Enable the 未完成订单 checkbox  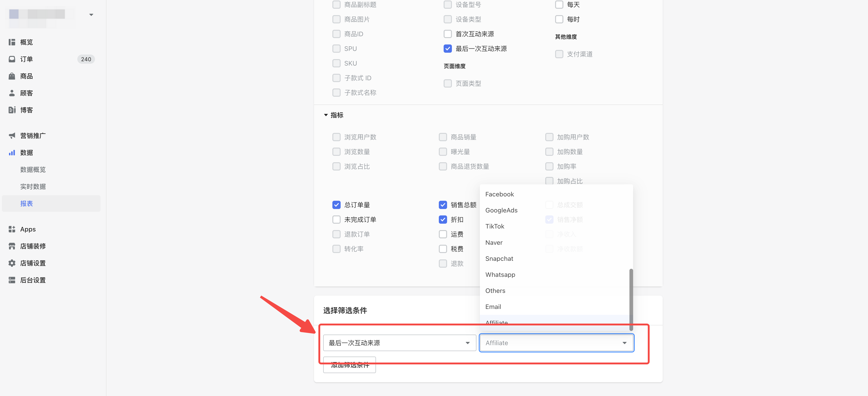click(x=336, y=220)
